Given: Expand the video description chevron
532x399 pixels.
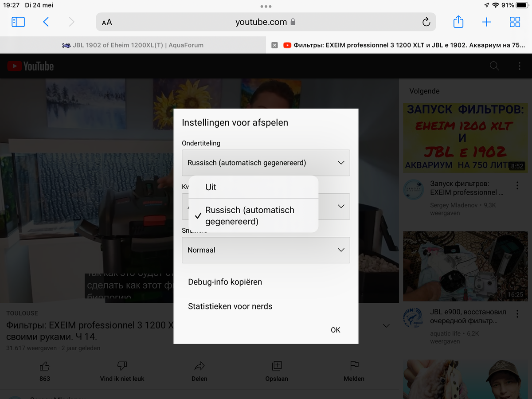Looking at the screenshot, I should coord(386,326).
